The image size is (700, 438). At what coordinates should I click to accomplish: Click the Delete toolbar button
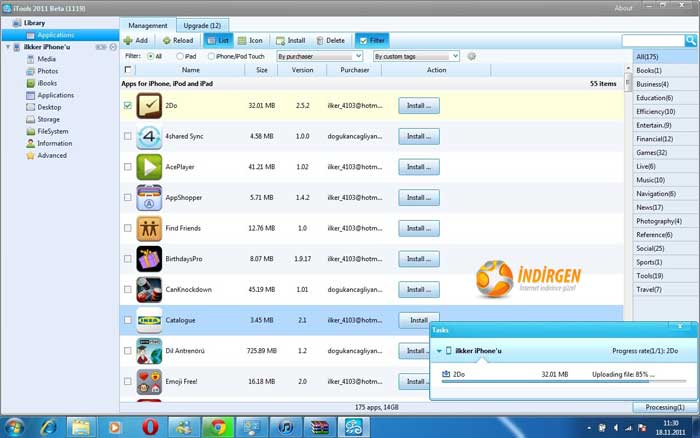tap(330, 41)
